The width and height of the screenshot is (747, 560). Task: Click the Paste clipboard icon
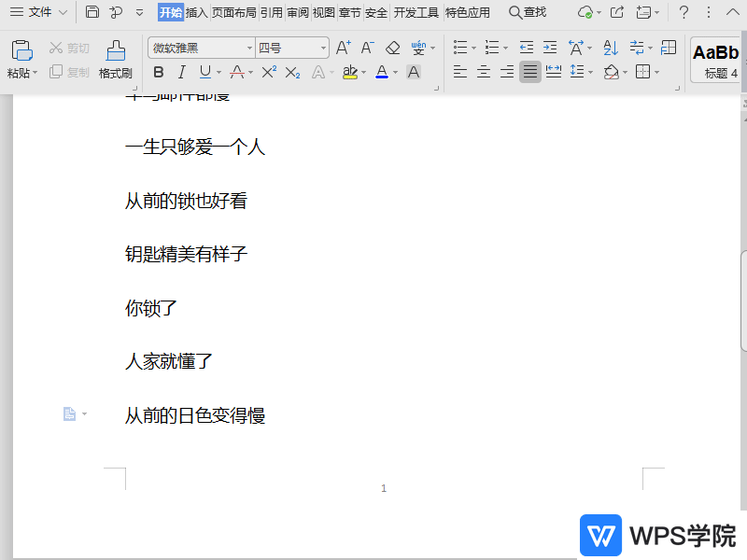click(21, 50)
